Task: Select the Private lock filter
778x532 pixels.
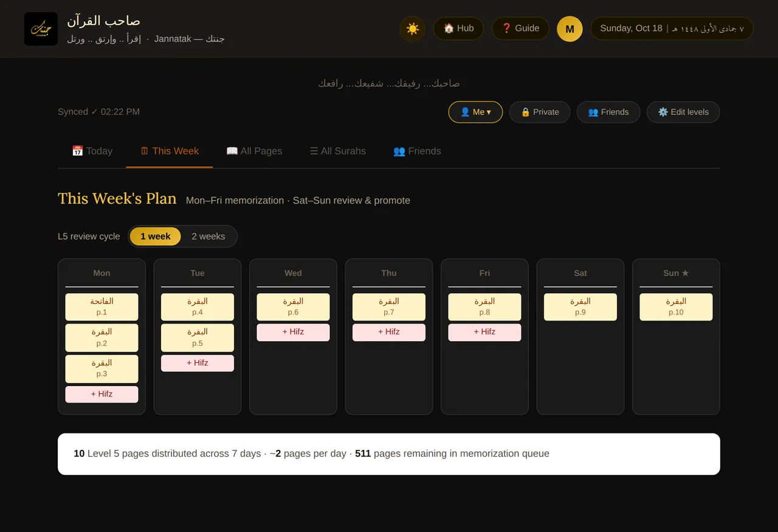Action: tap(540, 112)
